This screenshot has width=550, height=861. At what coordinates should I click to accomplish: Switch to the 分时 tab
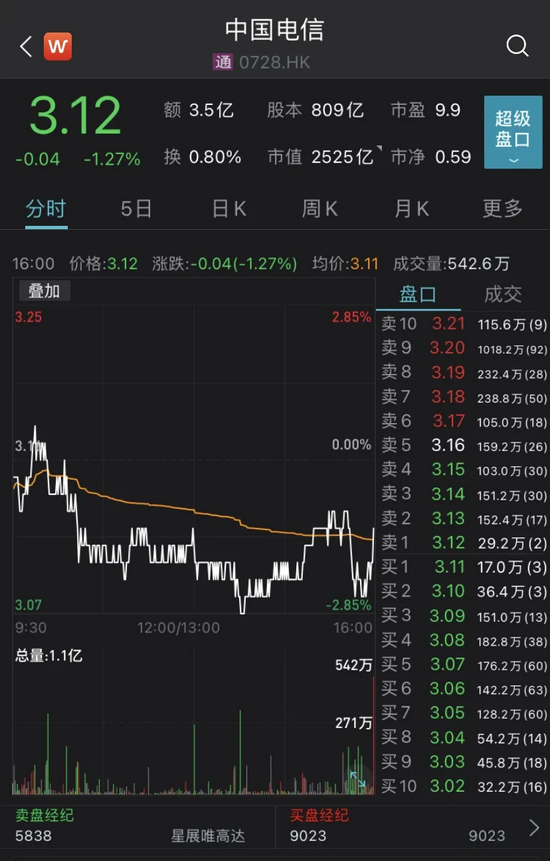coord(46,209)
